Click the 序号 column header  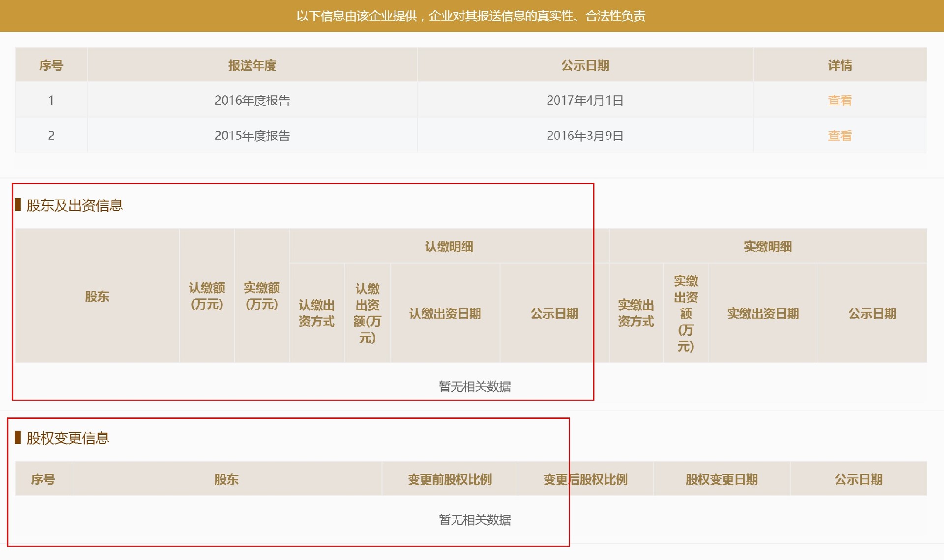(x=51, y=65)
